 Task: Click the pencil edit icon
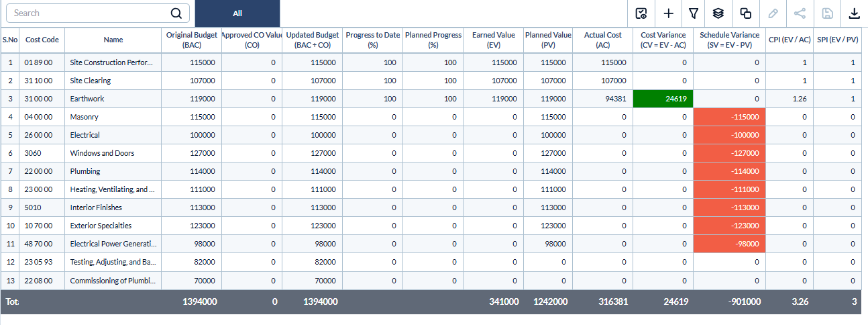tap(773, 13)
